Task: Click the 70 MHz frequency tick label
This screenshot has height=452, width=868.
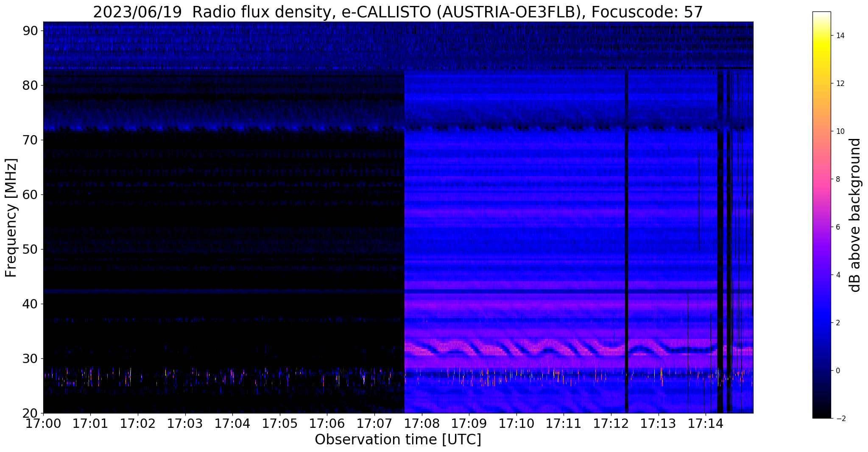Action: [31, 140]
